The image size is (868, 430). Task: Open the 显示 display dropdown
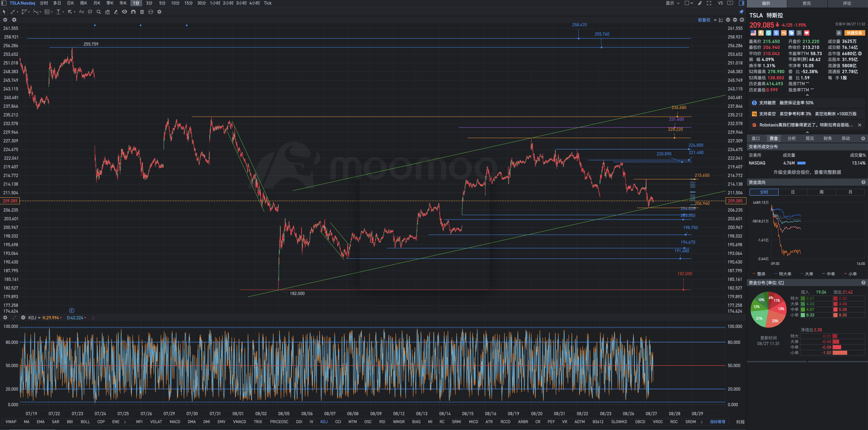[x=672, y=3]
